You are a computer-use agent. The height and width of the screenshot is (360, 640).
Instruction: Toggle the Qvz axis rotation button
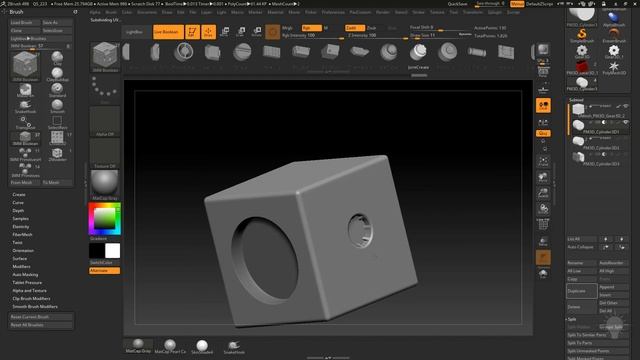pyautogui.click(x=543, y=133)
